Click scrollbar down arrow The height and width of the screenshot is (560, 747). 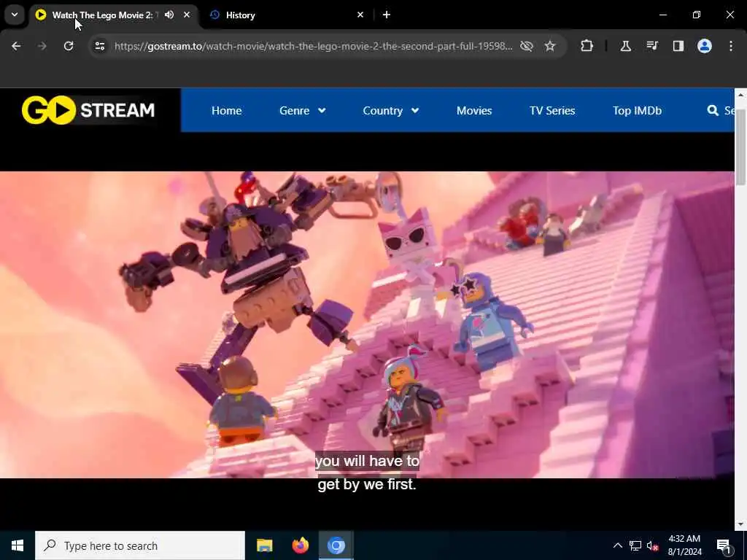point(740,524)
